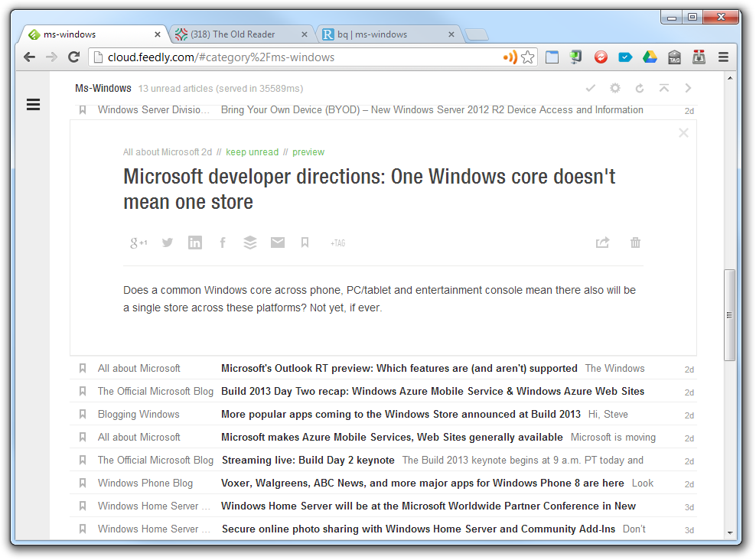The width and height of the screenshot is (756, 560).
Task: Click the Chrome forward button
Action: (51, 57)
